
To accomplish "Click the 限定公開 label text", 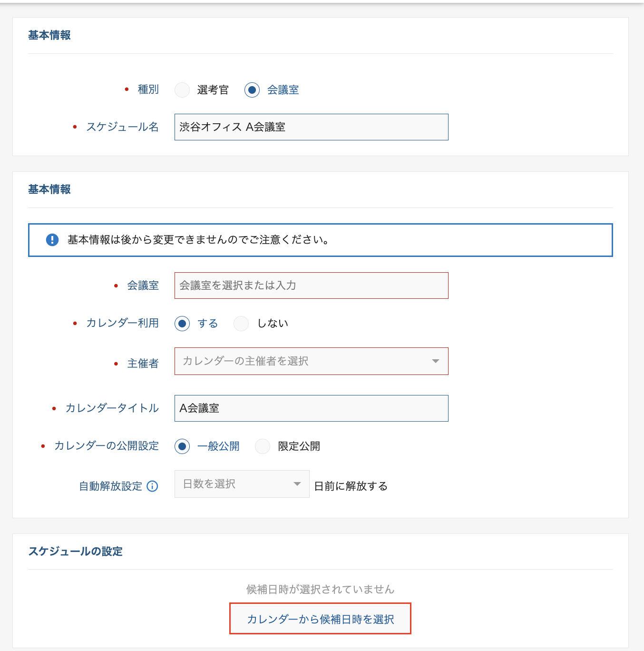I will [x=299, y=446].
